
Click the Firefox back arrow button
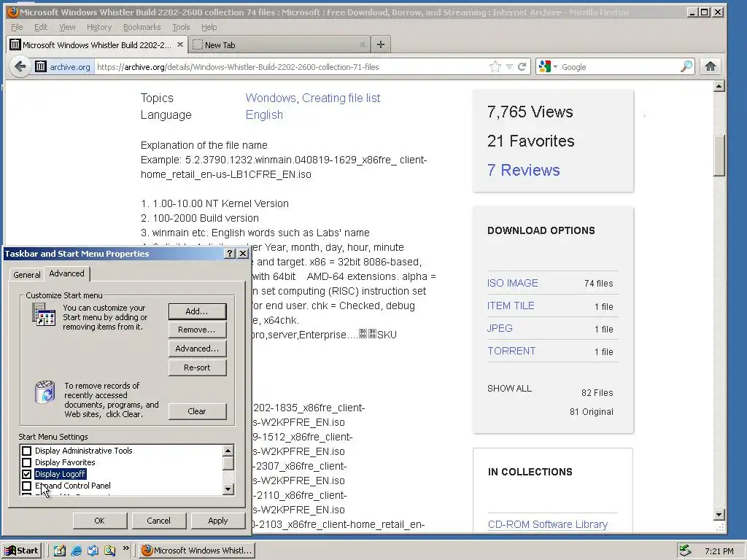coord(20,66)
